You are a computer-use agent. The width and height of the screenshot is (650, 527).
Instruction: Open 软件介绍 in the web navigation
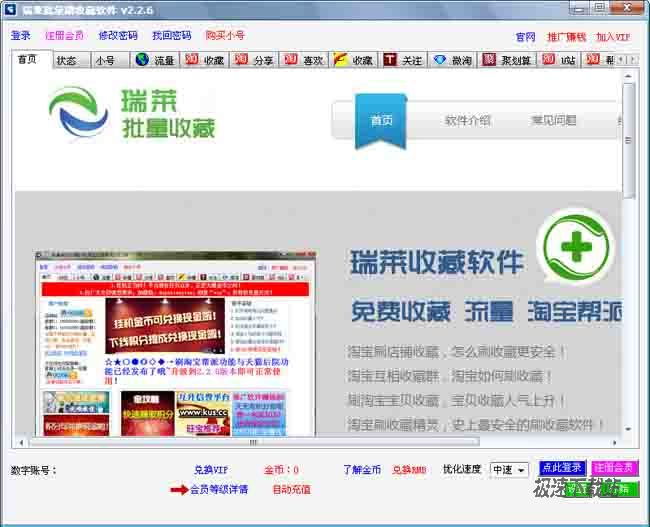click(x=468, y=121)
